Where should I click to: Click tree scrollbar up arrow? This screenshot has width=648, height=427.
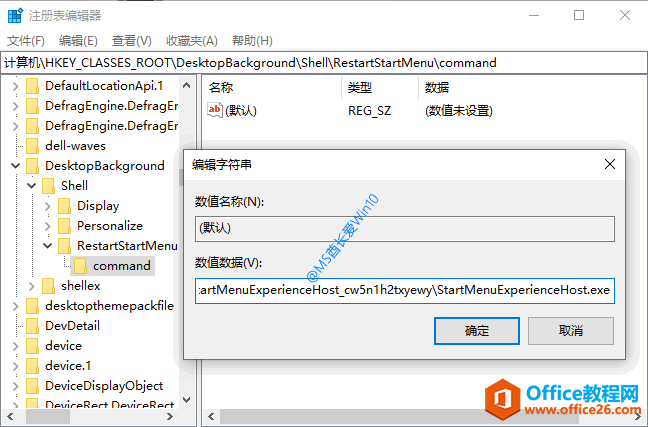186,85
